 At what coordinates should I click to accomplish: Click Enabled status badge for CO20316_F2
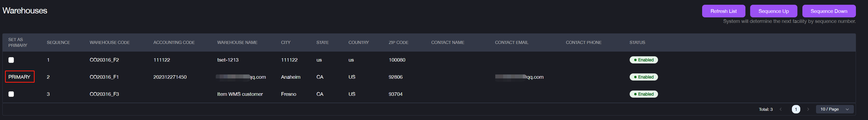[644, 60]
